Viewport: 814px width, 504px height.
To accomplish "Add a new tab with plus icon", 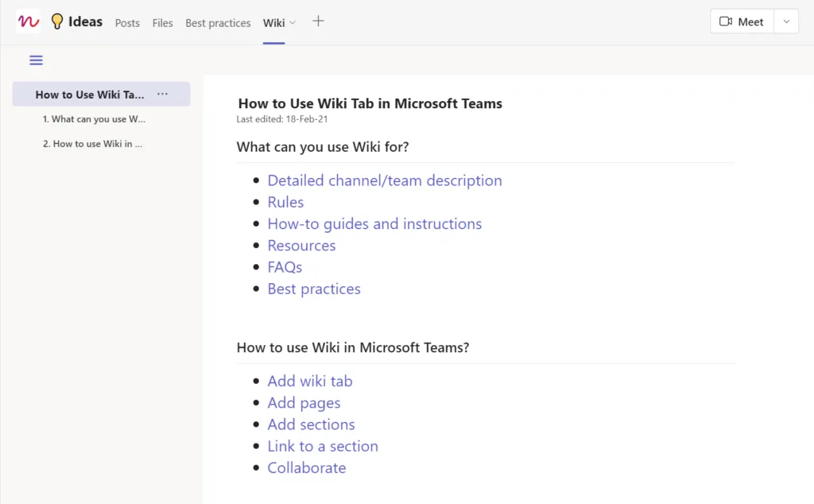I will pos(318,21).
